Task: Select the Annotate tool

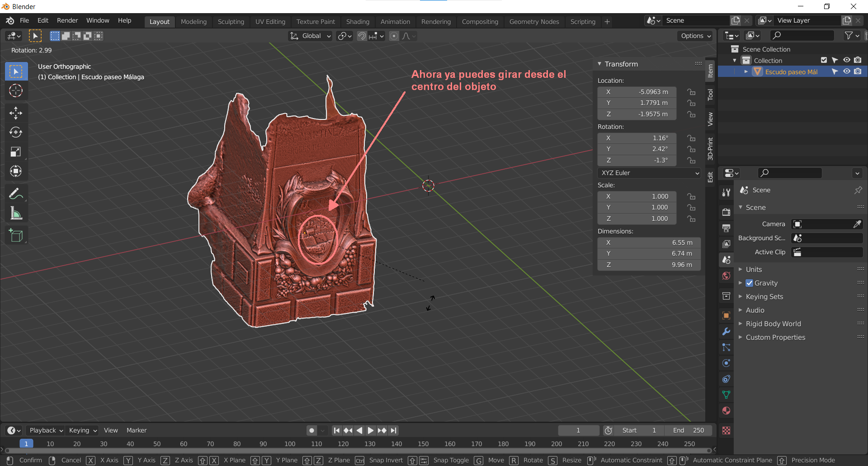Action: point(16,194)
